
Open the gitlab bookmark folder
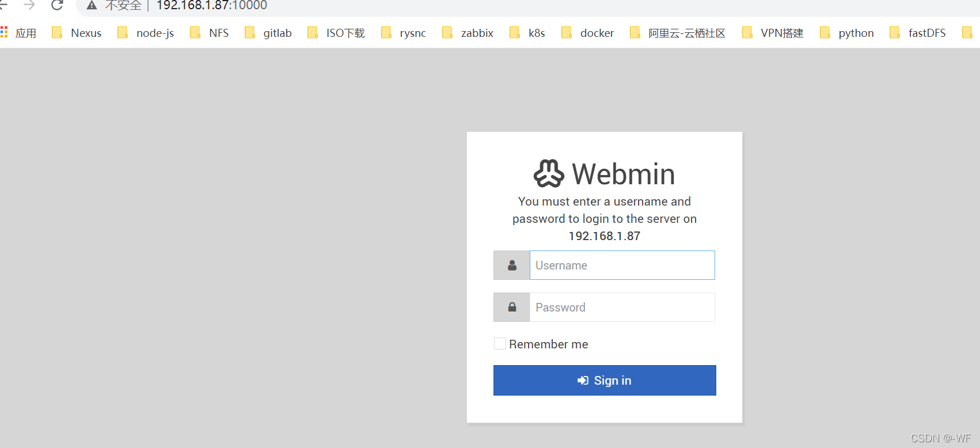point(268,33)
